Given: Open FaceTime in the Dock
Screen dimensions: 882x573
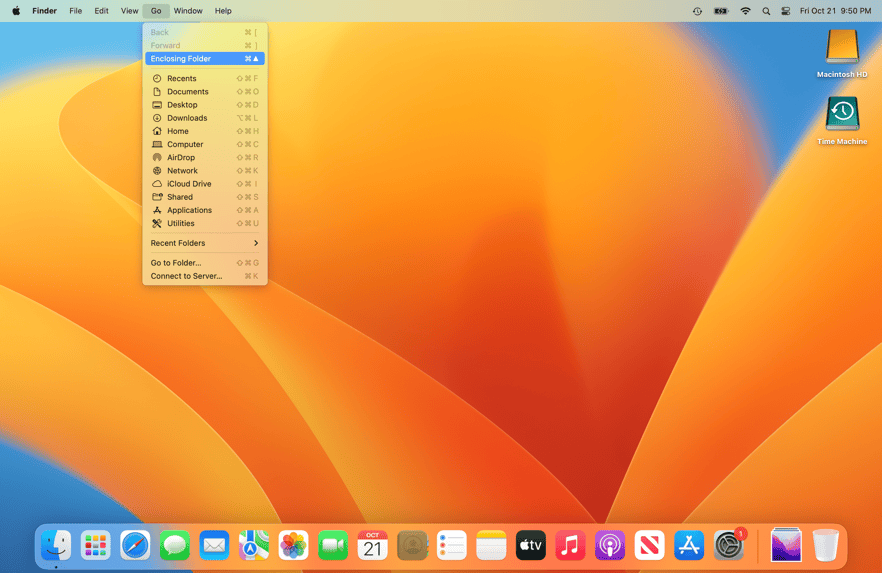Looking at the screenshot, I should (x=333, y=545).
